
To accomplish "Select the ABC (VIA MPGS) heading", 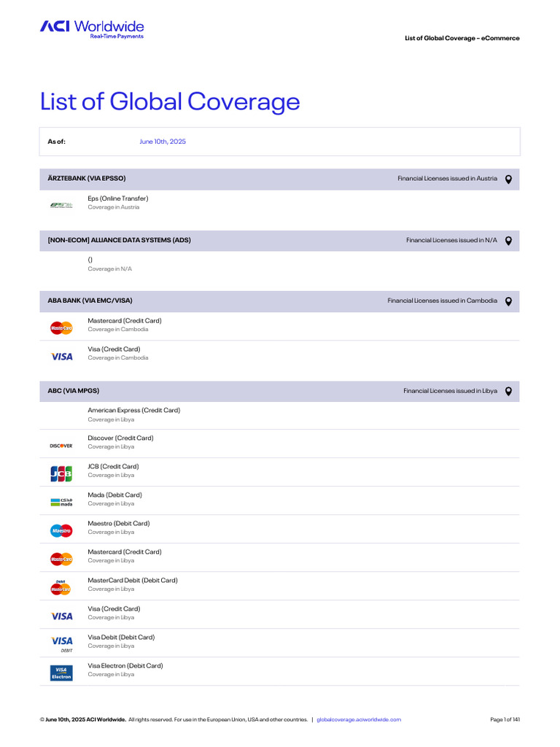I will coord(74,391).
